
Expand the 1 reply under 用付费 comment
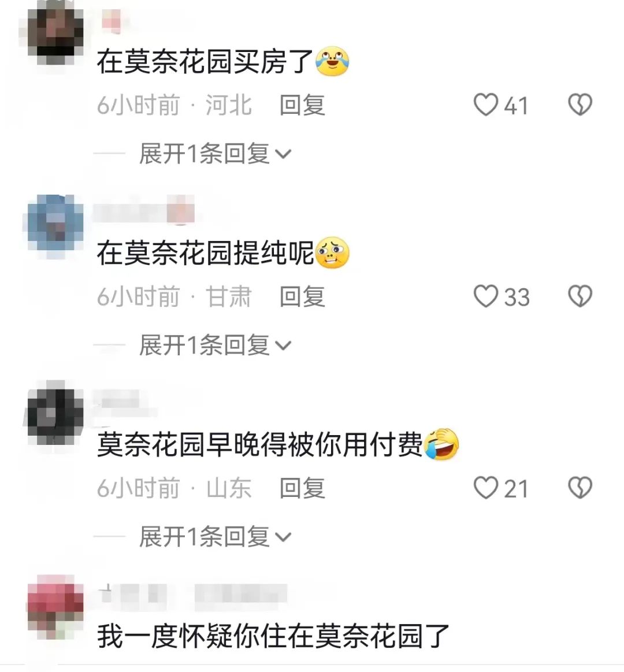point(215,537)
